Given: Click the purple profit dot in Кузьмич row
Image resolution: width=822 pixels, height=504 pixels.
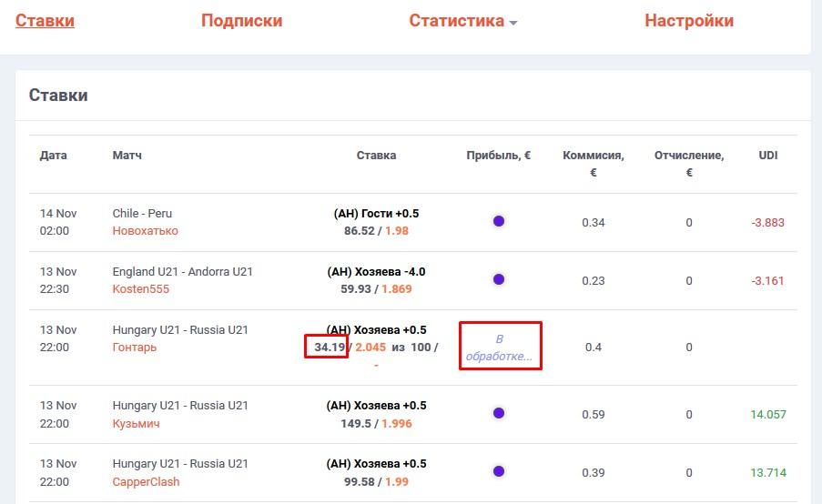Looking at the screenshot, I should pos(499,413).
